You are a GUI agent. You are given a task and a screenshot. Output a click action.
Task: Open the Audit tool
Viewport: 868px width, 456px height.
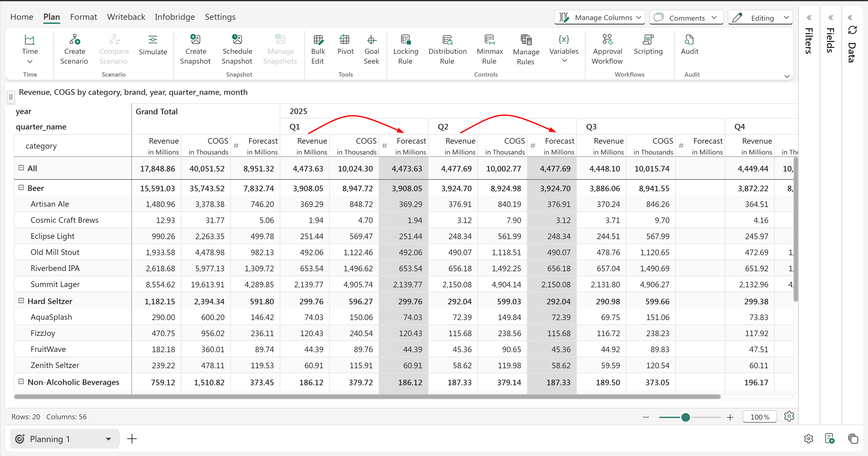click(x=689, y=40)
